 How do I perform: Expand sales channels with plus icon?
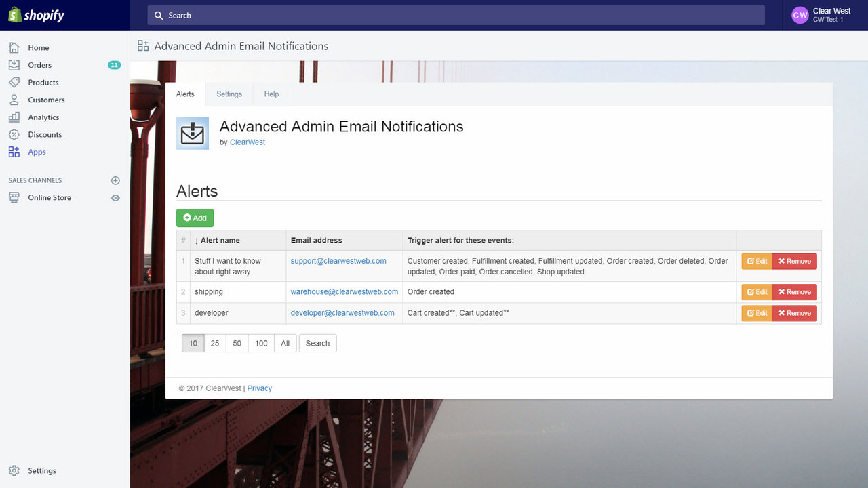click(115, 180)
